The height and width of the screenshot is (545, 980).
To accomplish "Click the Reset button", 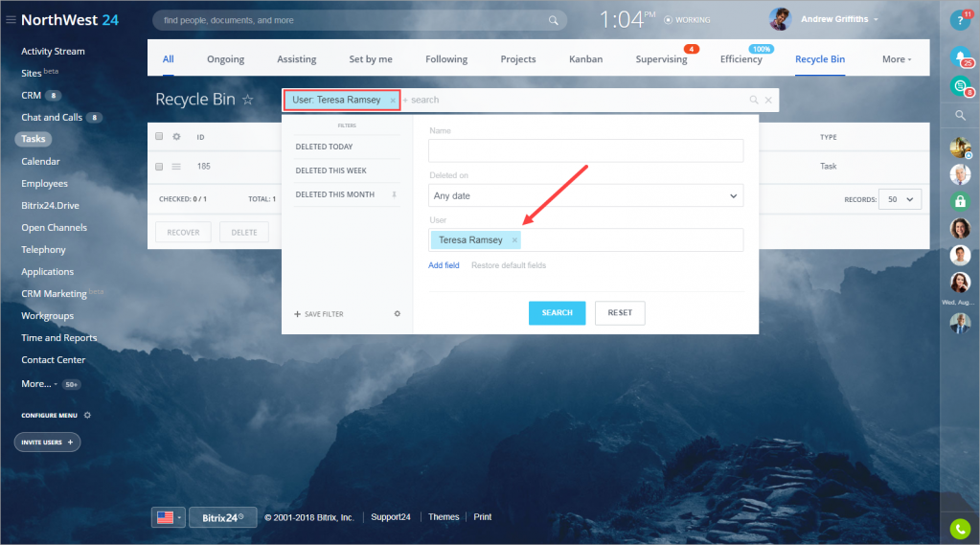I will [620, 312].
